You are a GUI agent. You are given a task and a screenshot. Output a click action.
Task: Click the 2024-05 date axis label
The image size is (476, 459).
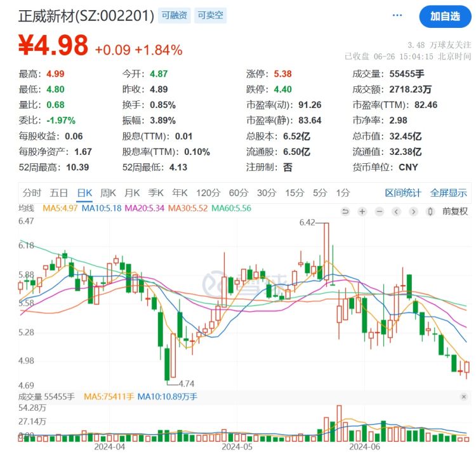237,447
